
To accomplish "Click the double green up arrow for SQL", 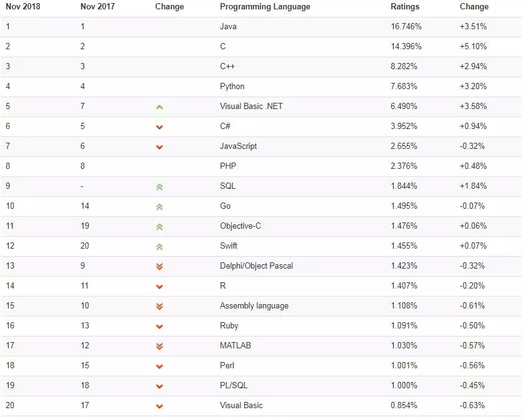I will coord(160,187).
